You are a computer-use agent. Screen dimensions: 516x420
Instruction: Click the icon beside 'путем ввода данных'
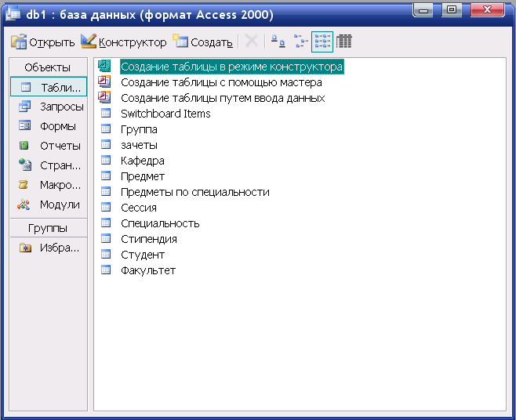pyautogui.click(x=104, y=97)
